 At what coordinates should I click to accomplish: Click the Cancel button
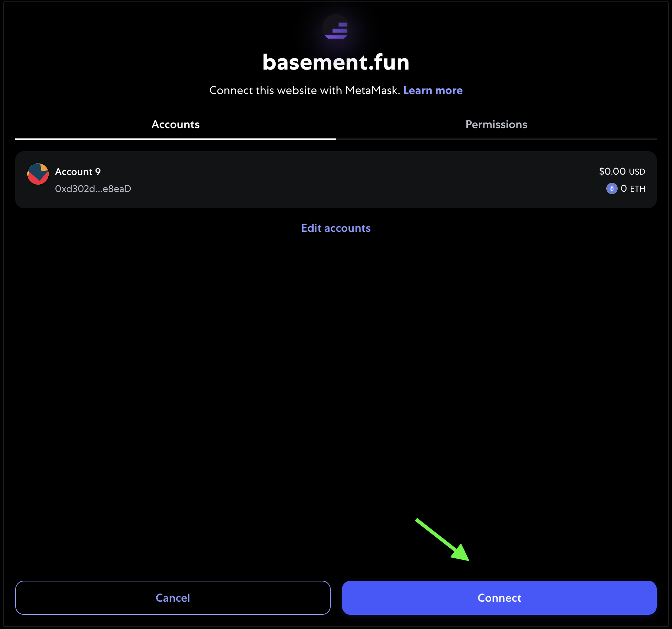tap(173, 598)
